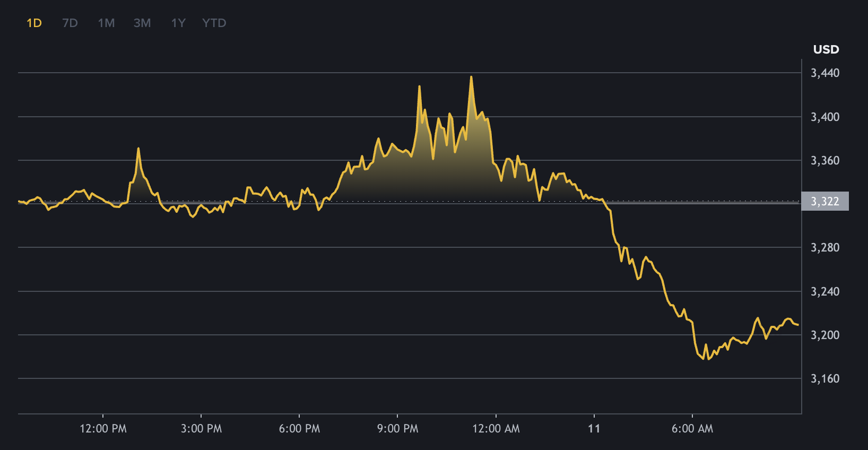
Task: Click the 12:00 PM time axis label
Action: pos(103,428)
